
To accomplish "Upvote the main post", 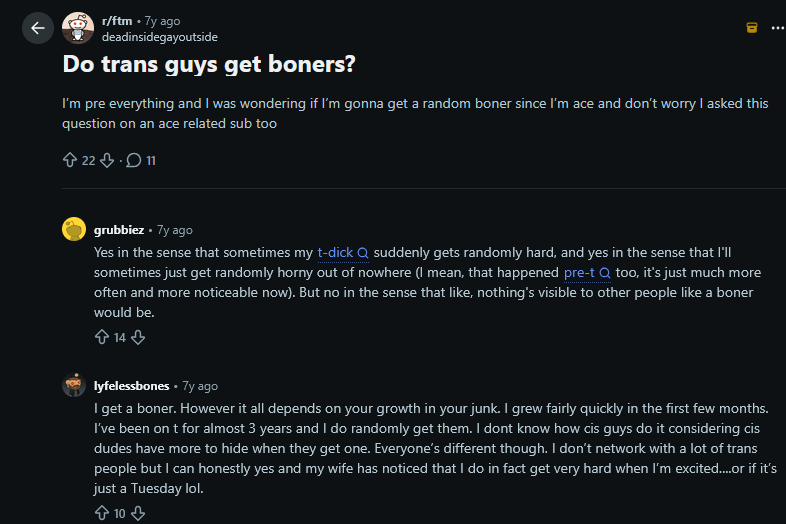I will [70, 160].
